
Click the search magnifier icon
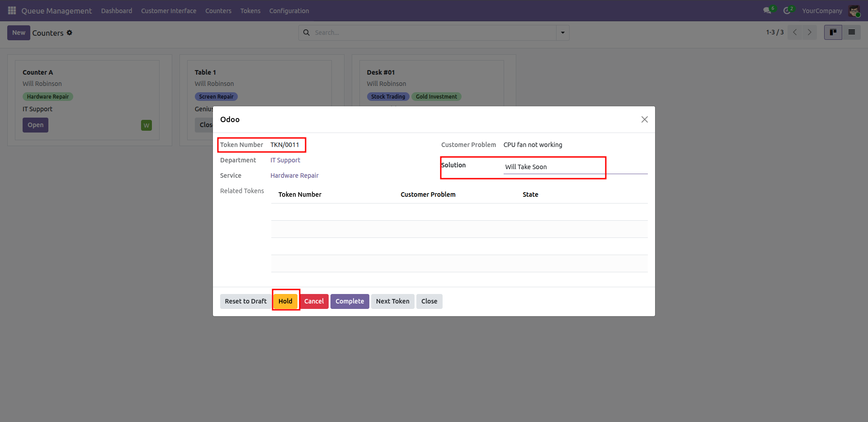coord(307,33)
